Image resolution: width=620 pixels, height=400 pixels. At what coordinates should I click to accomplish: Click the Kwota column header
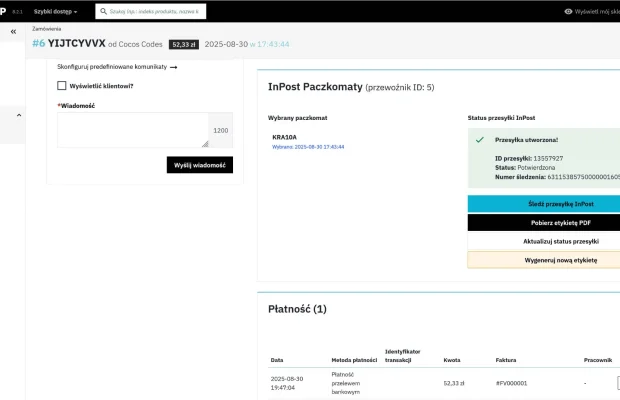(x=452, y=360)
